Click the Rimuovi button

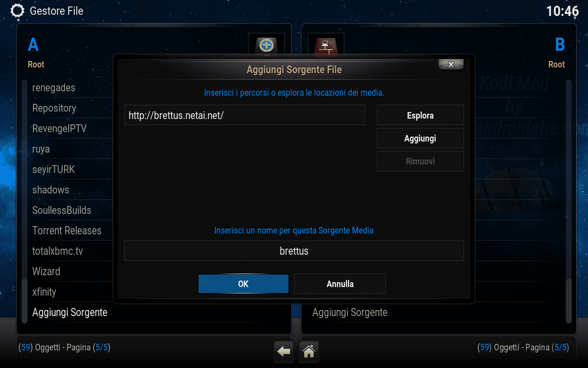click(x=420, y=161)
